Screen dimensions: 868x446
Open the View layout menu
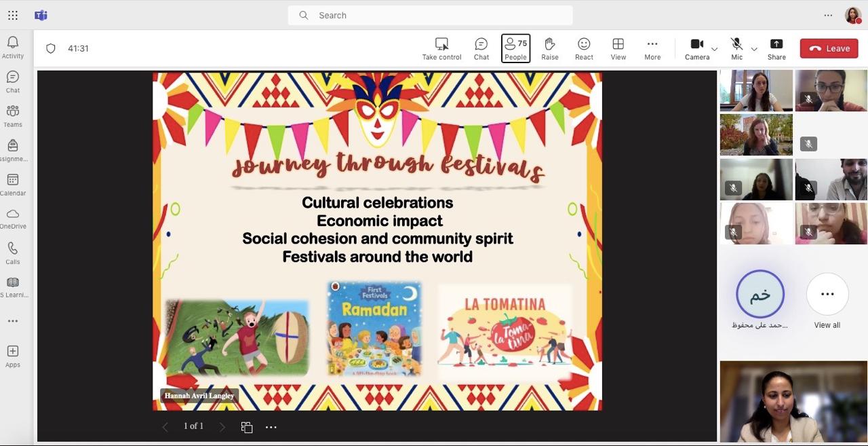click(618, 48)
